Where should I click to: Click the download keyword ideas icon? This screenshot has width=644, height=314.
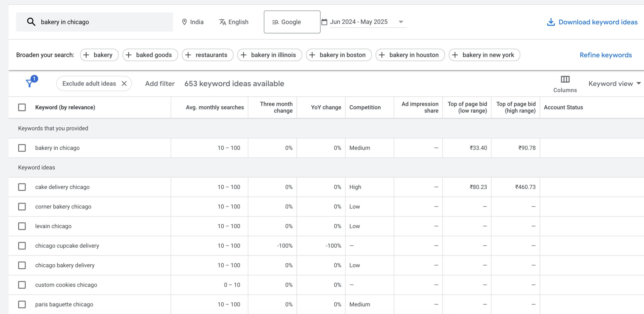coord(551,22)
